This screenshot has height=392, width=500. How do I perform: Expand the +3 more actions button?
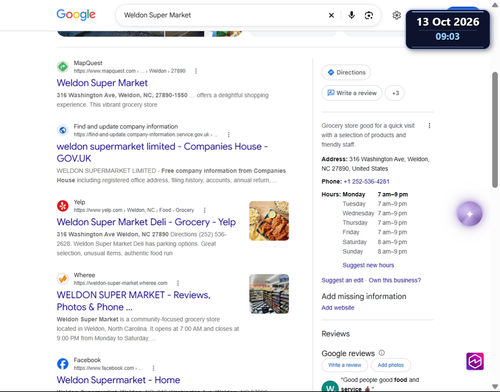[395, 93]
